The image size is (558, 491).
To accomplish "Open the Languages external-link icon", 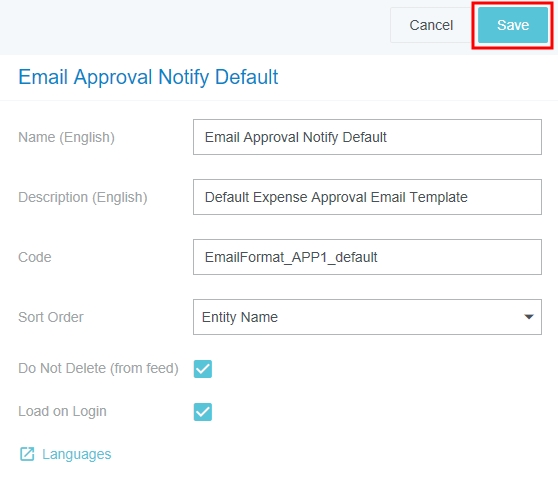I will pos(27,454).
